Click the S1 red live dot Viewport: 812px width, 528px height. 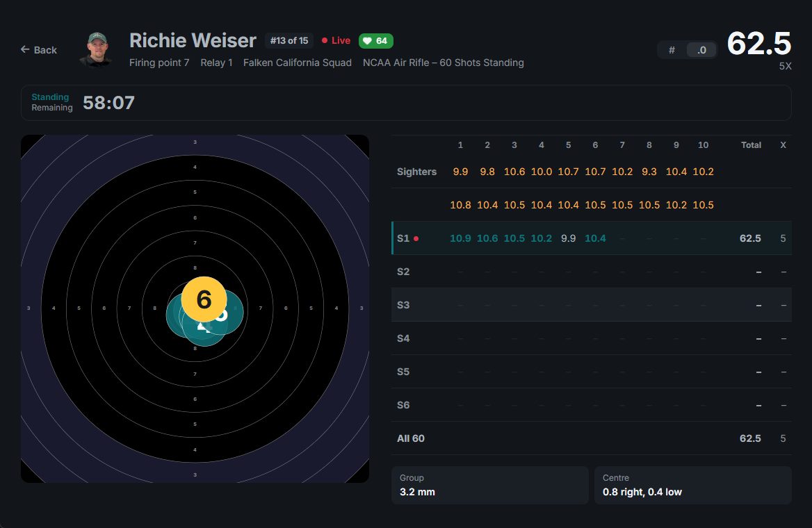[x=416, y=238]
